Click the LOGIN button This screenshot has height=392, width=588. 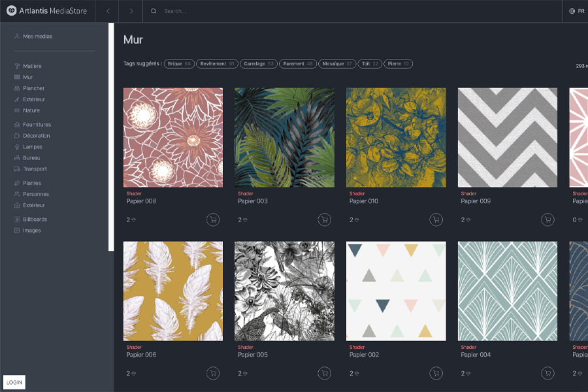click(x=15, y=382)
